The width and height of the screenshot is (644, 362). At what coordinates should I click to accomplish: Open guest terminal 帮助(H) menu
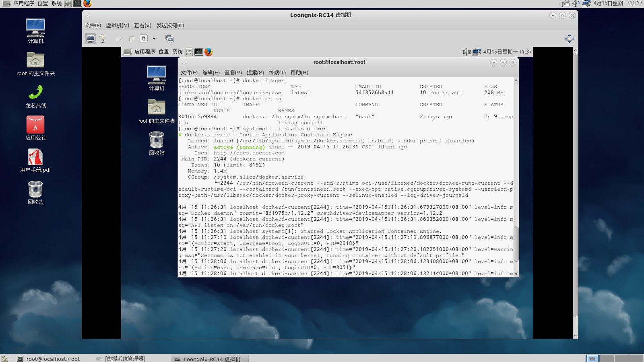299,73
